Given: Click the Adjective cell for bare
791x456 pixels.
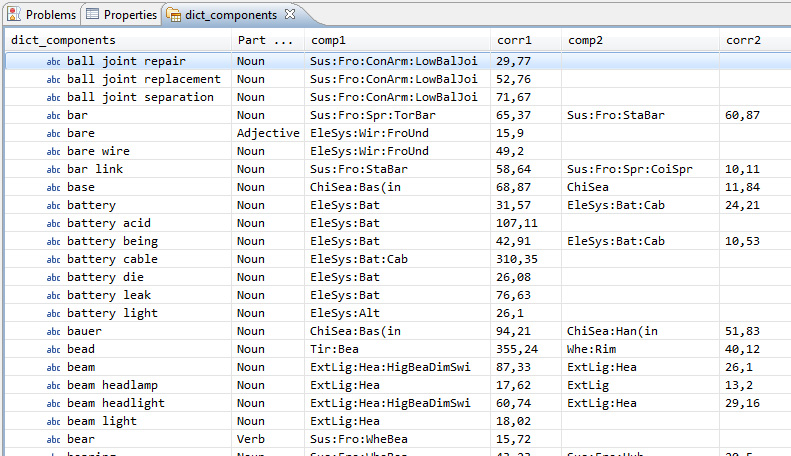Looking at the screenshot, I should (x=268, y=133).
